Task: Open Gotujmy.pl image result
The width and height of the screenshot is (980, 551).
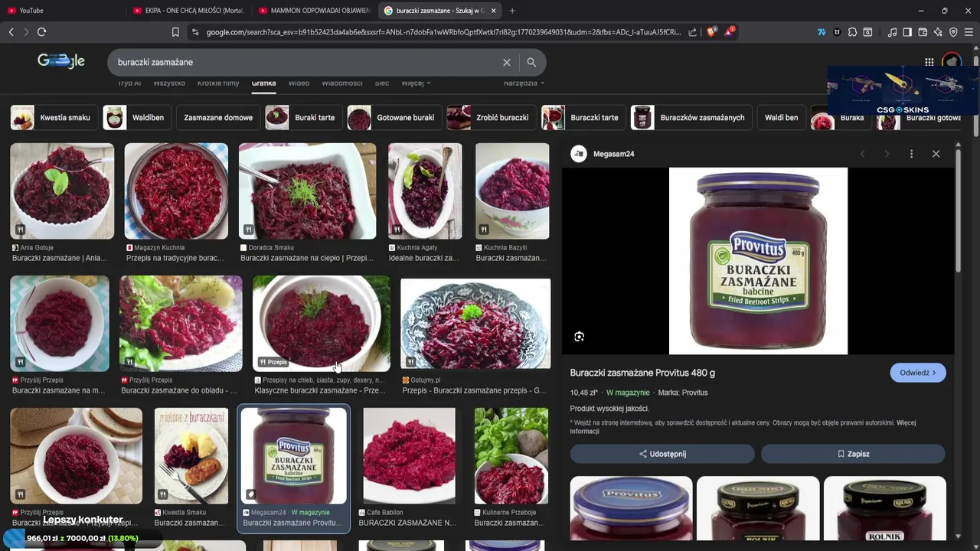Action: (x=475, y=324)
